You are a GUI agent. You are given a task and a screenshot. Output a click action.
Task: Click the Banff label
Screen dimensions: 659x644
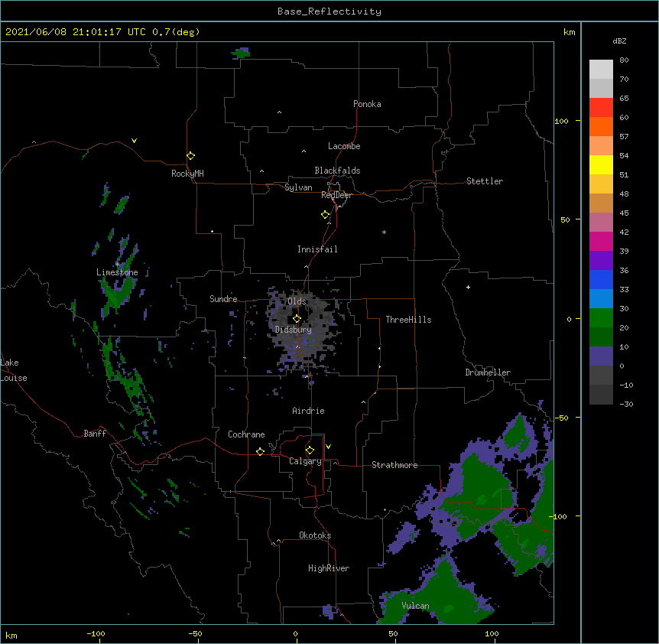point(95,434)
